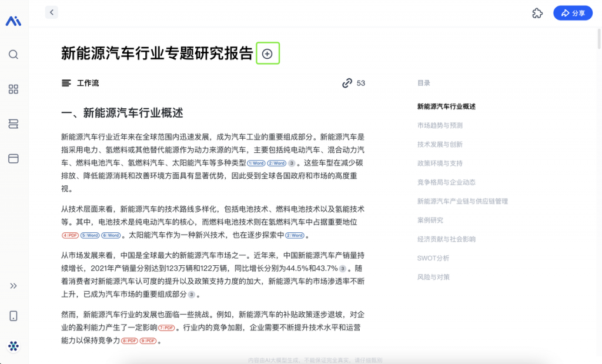Open the link icon showing 53 sources
The width and height of the screenshot is (602, 364).
click(347, 83)
